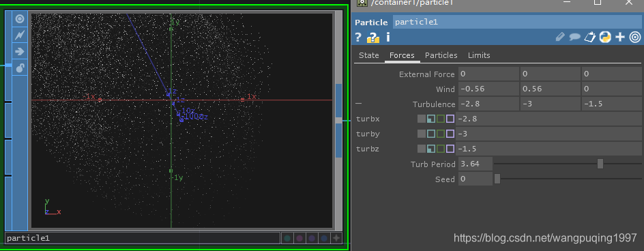Open the comment speech bubble icon
This screenshot has width=644, height=251.
(574, 37)
